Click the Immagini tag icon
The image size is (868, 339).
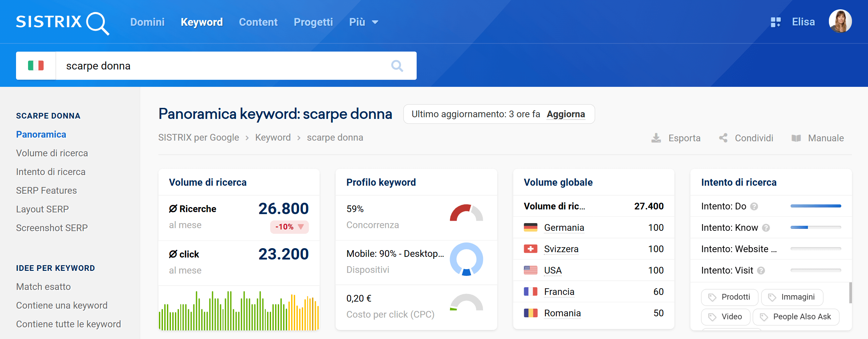[x=772, y=297]
